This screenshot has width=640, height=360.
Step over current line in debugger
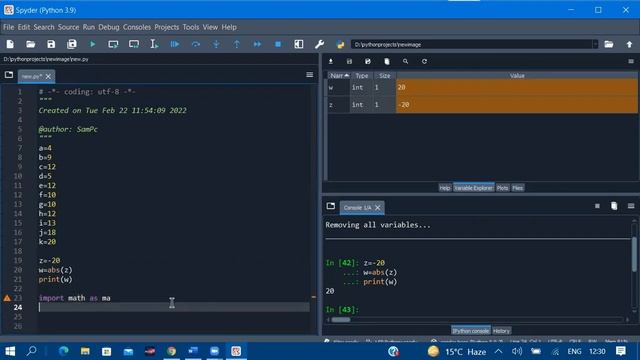pyautogui.click(x=196, y=44)
